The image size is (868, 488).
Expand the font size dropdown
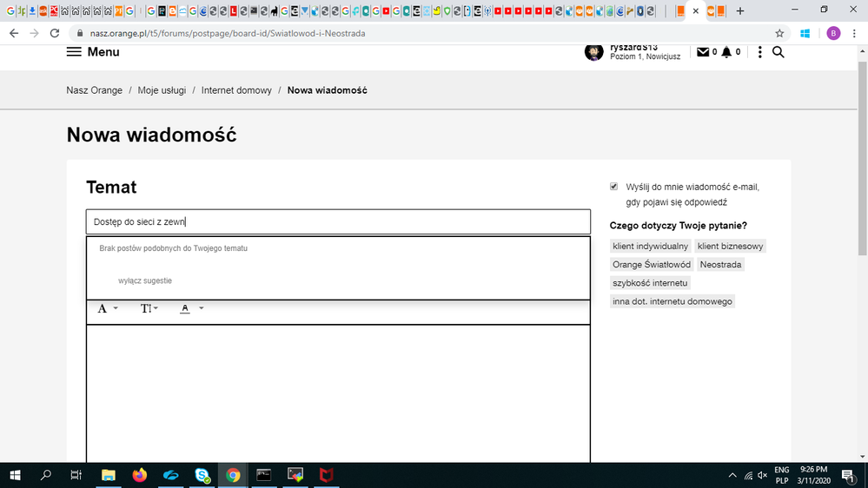coord(149,308)
